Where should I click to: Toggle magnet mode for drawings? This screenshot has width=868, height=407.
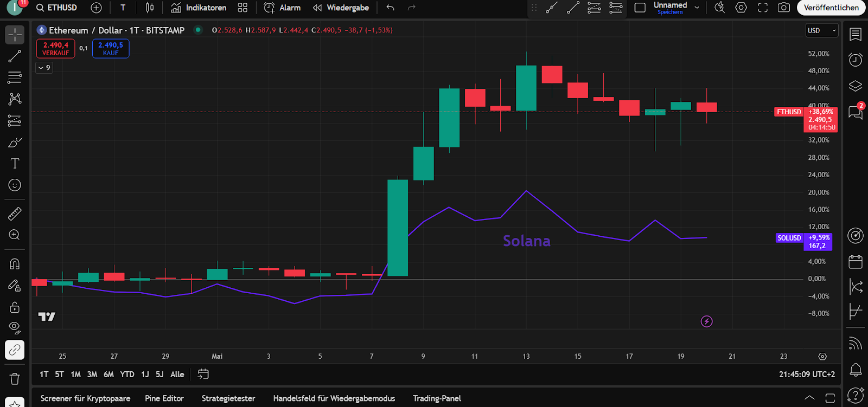click(x=15, y=264)
